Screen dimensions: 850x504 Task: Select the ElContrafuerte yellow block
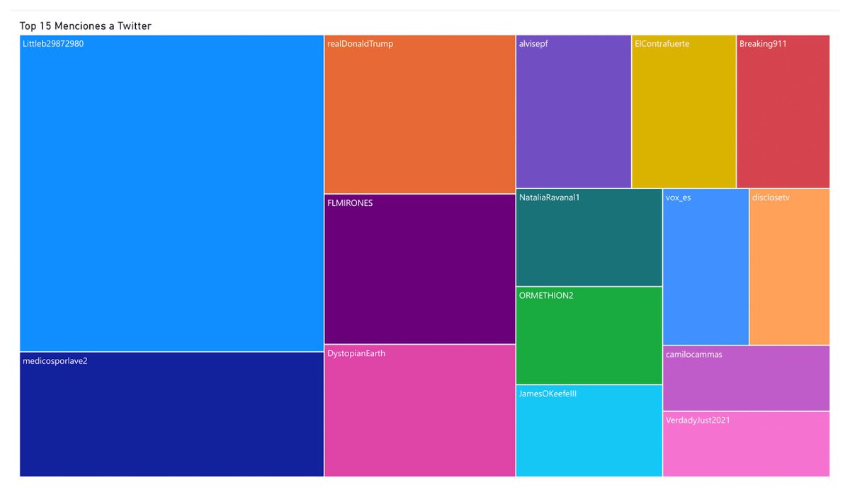pos(684,111)
